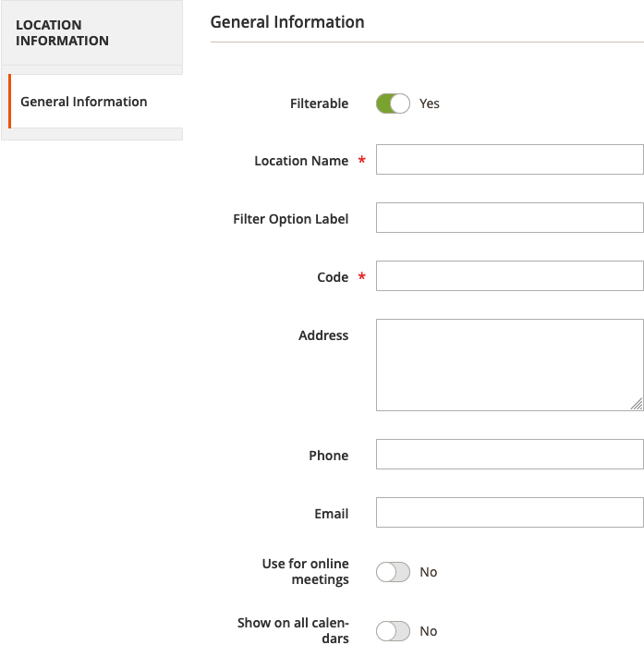Turn on Show on all calendars switch
The width and height of the screenshot is (644, 645).
click(x=393, y=631)
